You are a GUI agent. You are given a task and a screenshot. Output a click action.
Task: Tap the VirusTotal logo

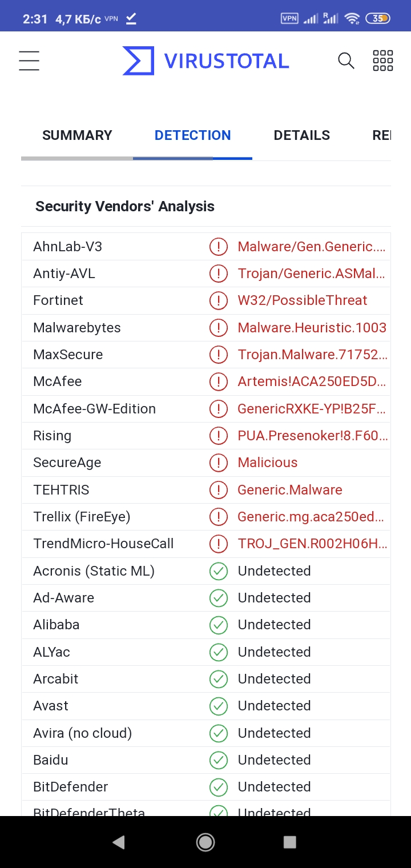(205, 61)
